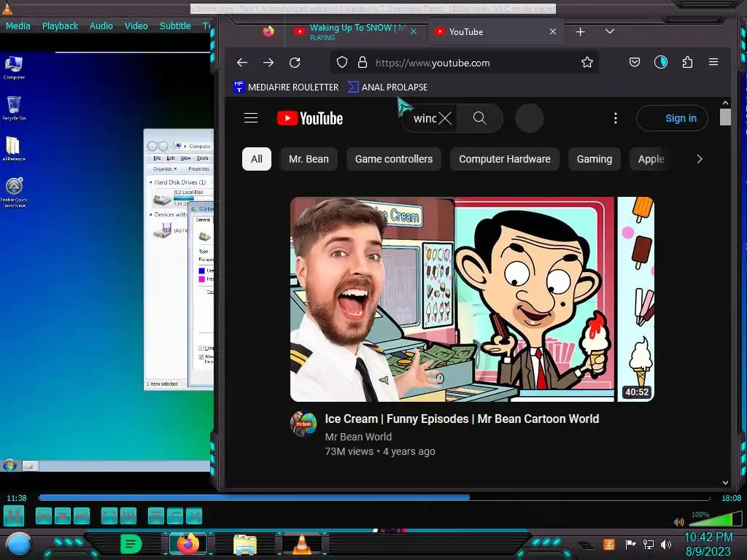Viewport: 747px width, 560px height.
Task: Click Firefox View pinned icon
Action: [x=268, y=31]
